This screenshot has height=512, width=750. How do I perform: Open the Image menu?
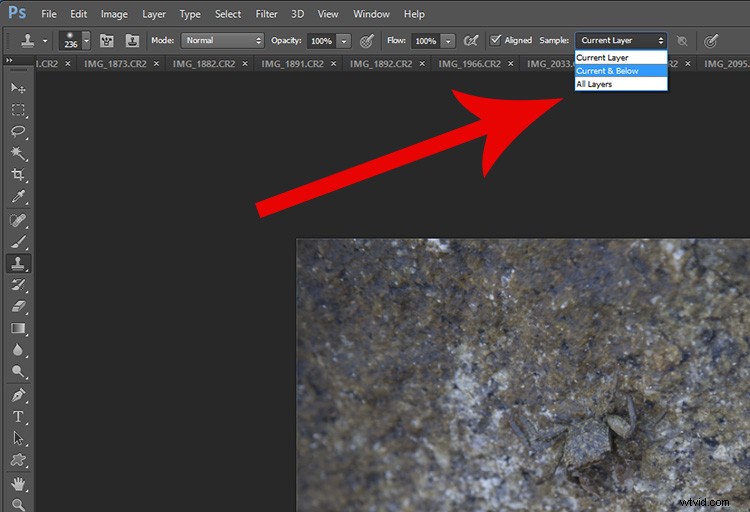pos(114,14)
